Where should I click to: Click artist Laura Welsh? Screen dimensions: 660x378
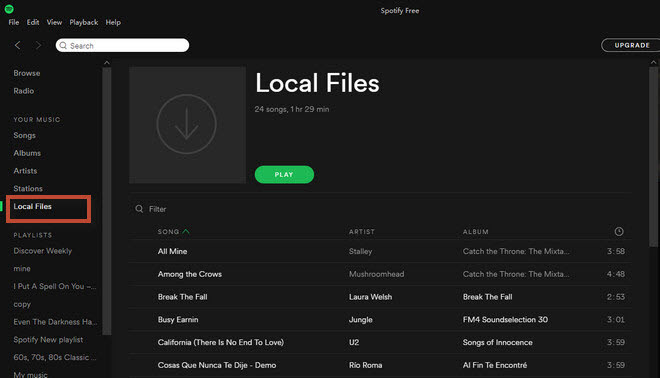pyautogui.click(x=370, y=297)
